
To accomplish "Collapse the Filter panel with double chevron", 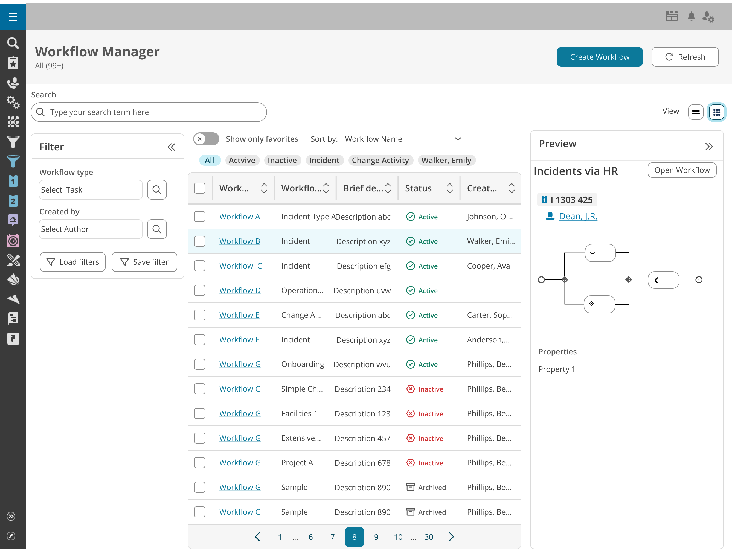I will [x=172, y=147].
